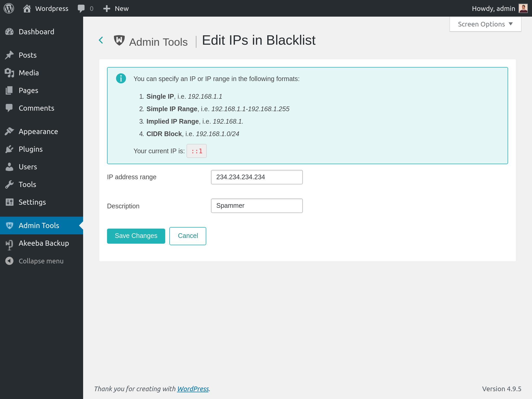Click the Media icon in the sidebar
Image resolution: width=532 pixels, height=399 pixels.
tap(9, 73)
